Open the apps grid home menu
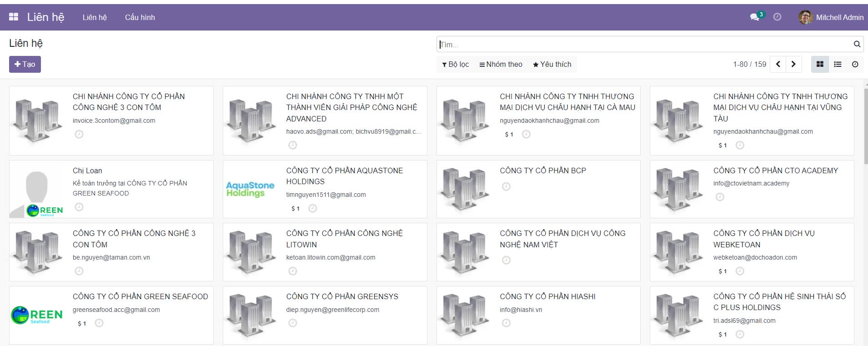868x346 pixels. [14, 17]
